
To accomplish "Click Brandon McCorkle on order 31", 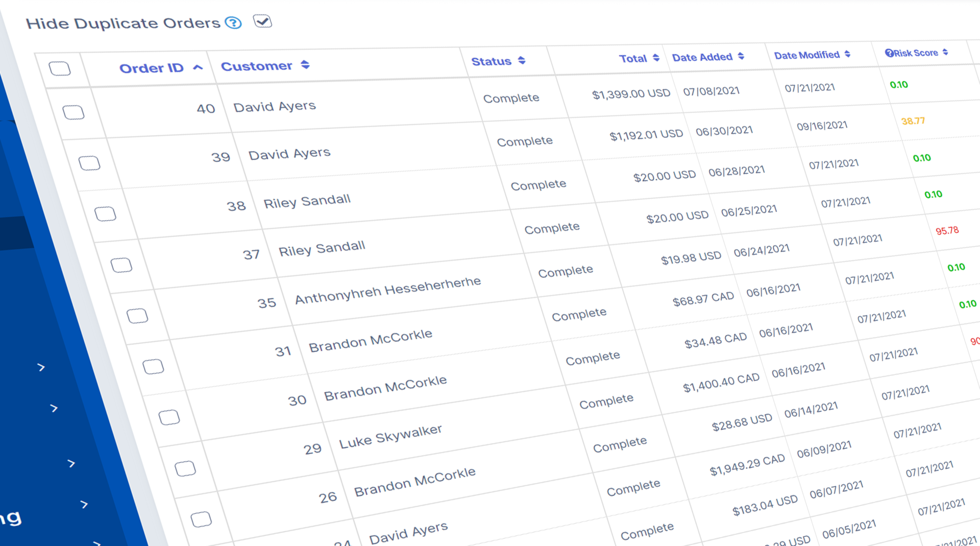I will (371, 341).
